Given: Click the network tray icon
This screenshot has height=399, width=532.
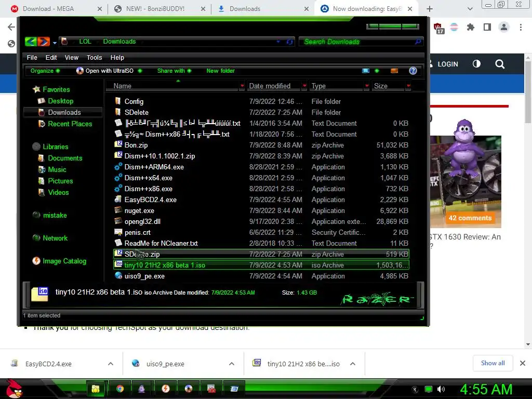Looking at the screenshot, I should (x=429, y=389).
